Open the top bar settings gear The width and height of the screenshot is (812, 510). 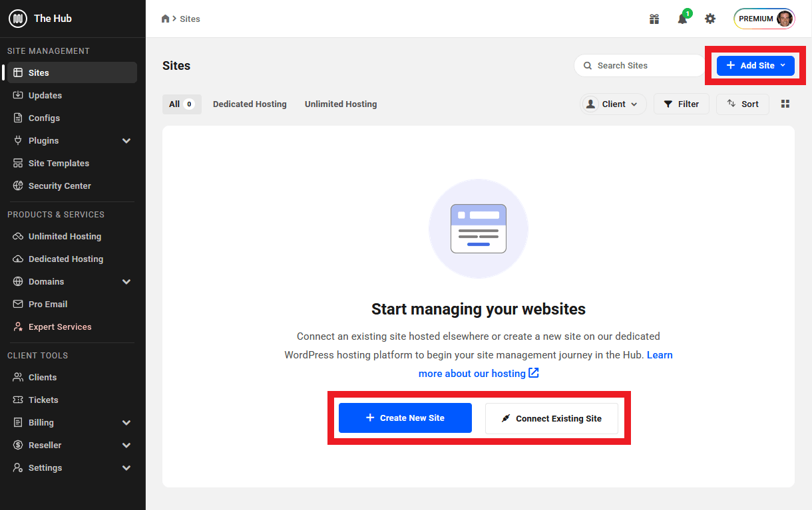[710, 19]
